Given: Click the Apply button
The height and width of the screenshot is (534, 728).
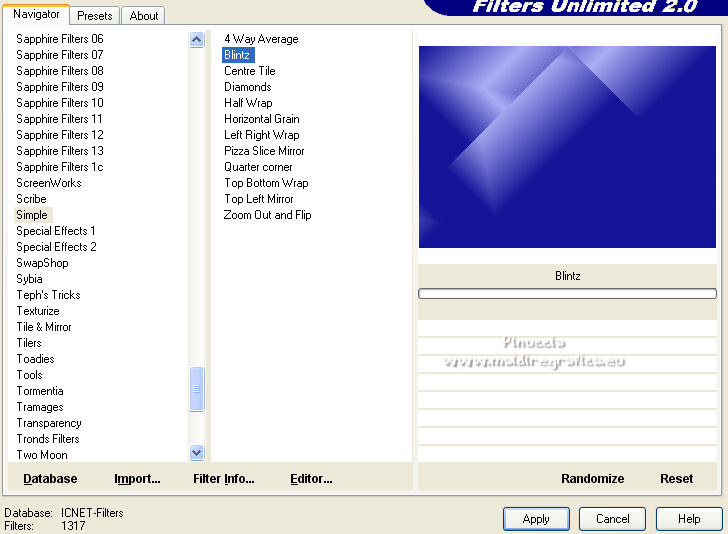Looking at the screenshot, I should click(x=536, y=519).
